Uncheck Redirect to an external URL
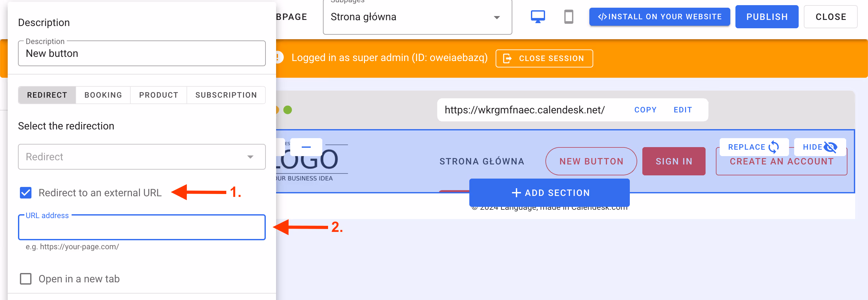This screenshot has height=300, width=868. coord(25,193)
